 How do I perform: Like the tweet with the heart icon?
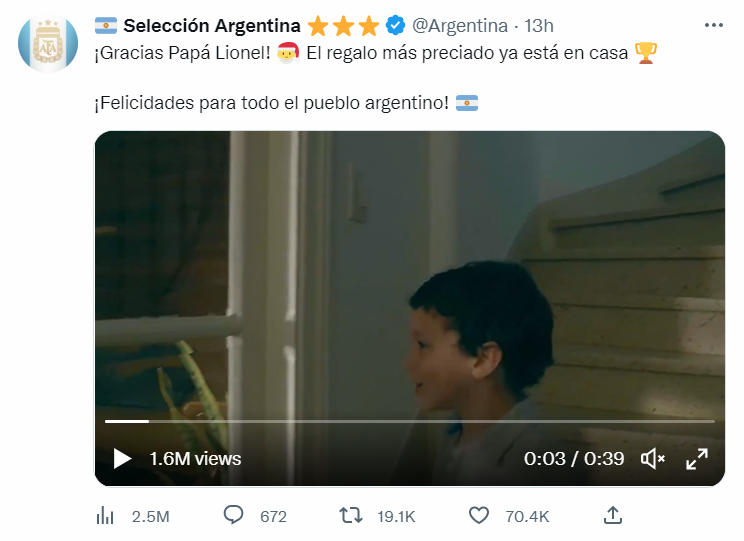point(479,515)
